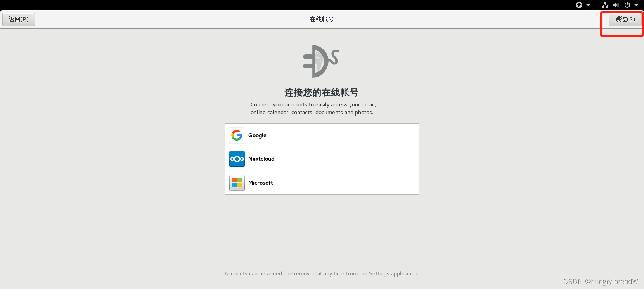This screenshot has width=644, height=289.
Task: Click the Microsoft logo icon
Action: pyautogui.click(x=237, y=183)
